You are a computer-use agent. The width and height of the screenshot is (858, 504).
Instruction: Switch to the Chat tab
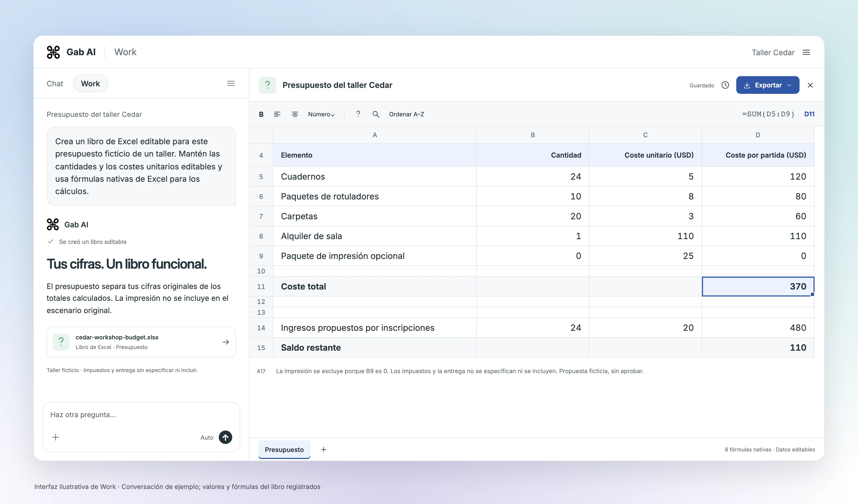(55, 84)
